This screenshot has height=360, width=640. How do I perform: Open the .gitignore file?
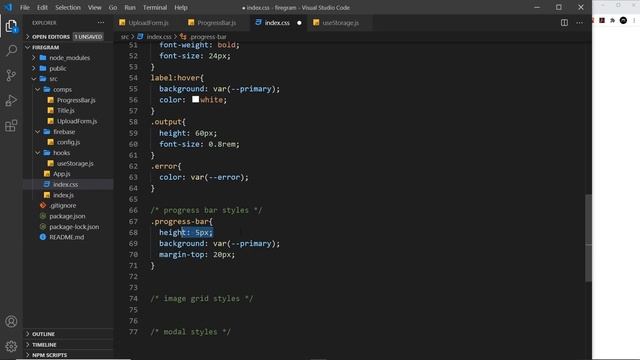coord(63,205)
